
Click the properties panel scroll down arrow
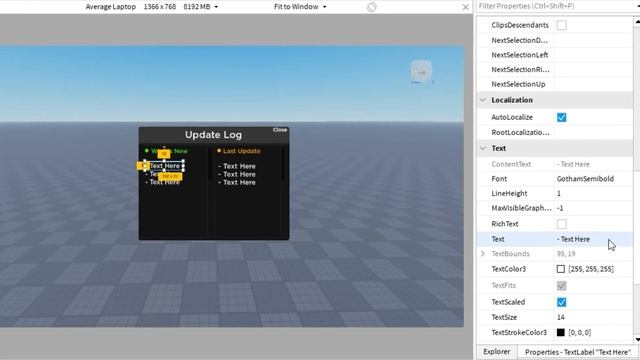pos(637,340)
